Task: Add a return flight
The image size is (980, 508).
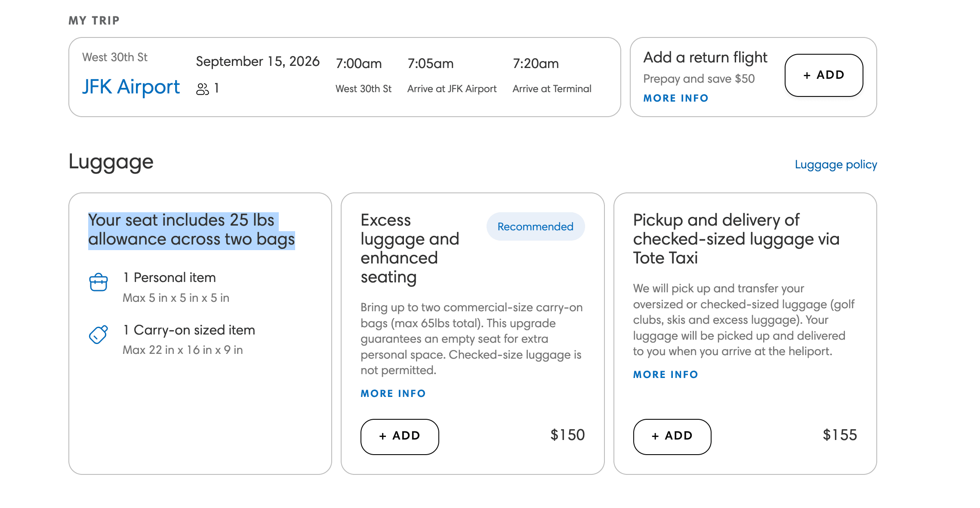Action: 824,75
